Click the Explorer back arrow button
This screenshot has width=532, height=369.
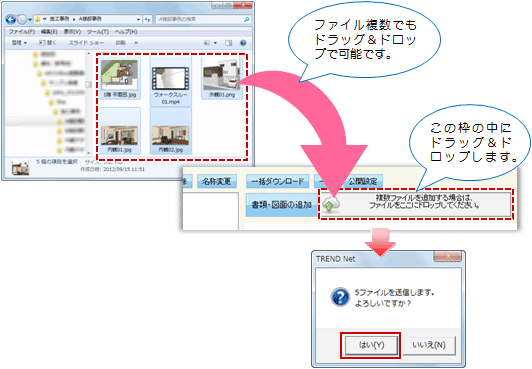click(x=11, y=20)
